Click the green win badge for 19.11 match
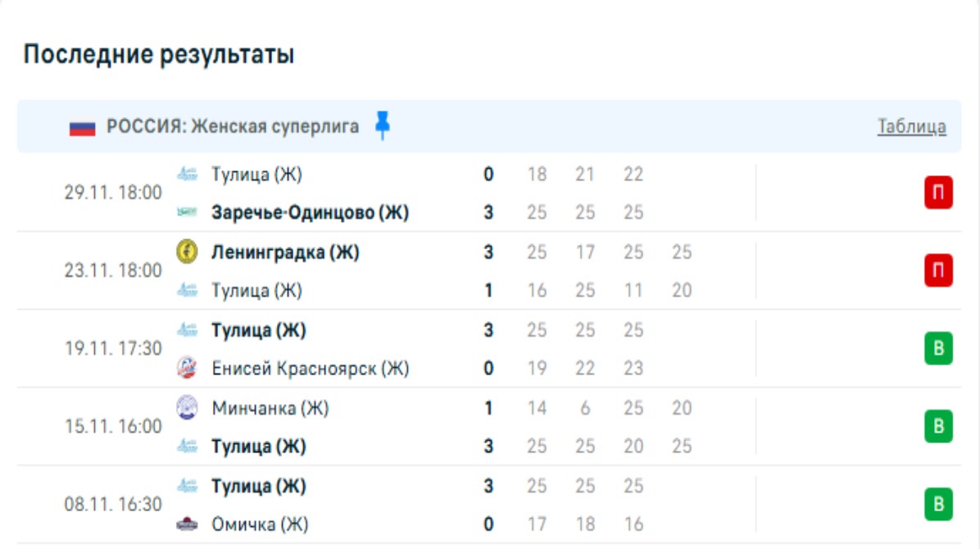 [x=938, y=349]
